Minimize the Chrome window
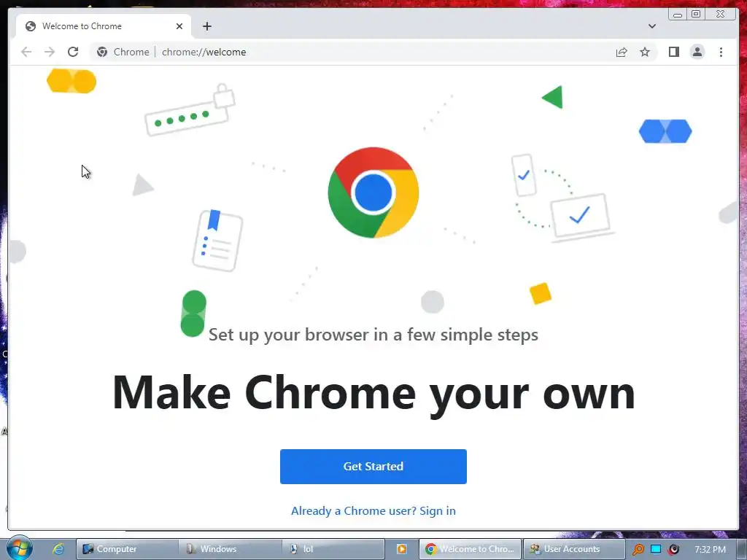The image size is (747, 560). 677,14
